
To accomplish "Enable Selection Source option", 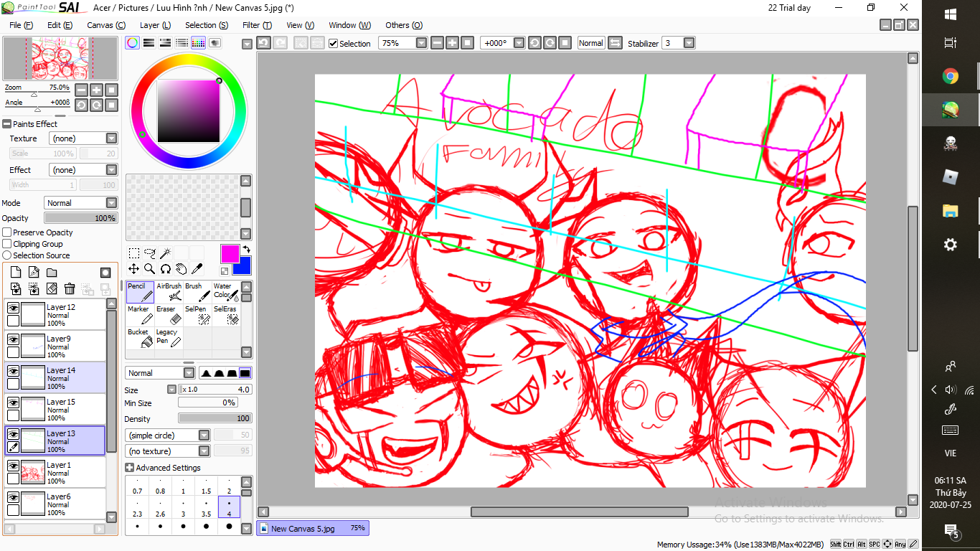I will [x=7, y=255].
